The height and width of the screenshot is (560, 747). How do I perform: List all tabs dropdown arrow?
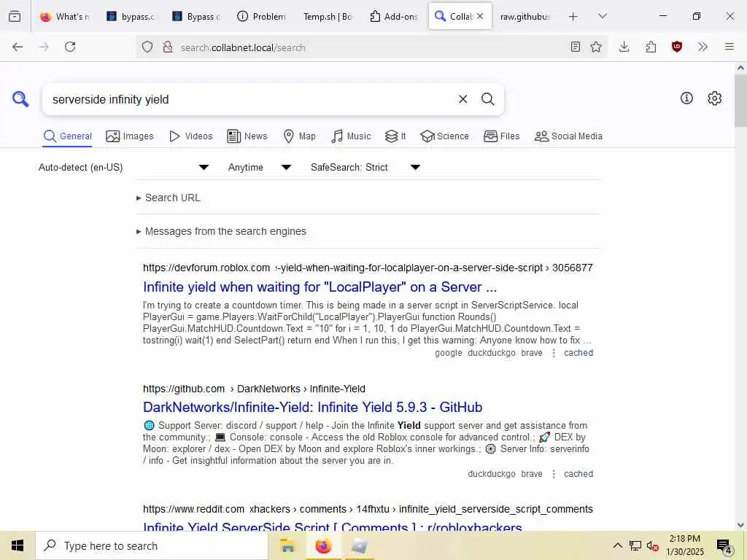pos(603,16)
